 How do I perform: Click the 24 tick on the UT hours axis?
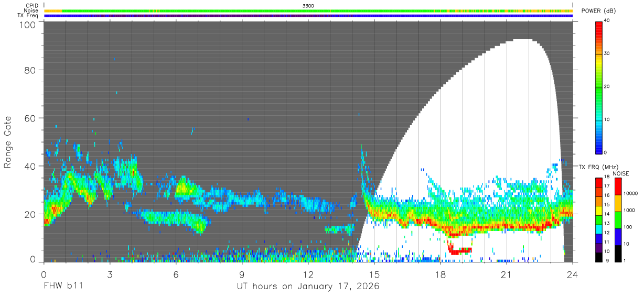coord(573,274)
